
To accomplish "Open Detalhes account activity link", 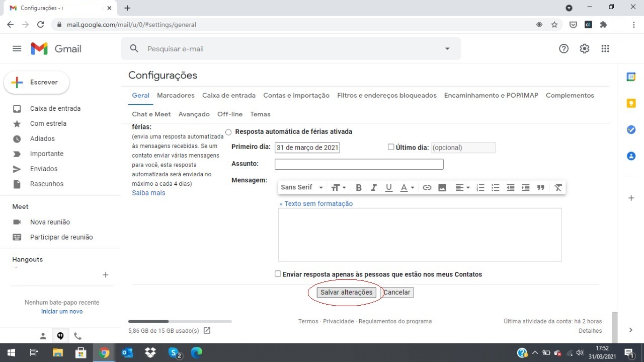I will pos(590,331).
